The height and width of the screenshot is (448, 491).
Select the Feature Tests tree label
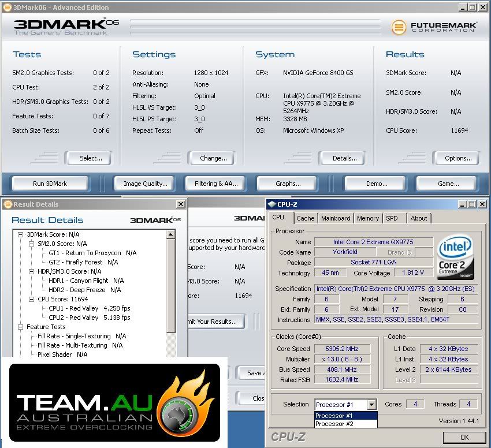(46, 327)
